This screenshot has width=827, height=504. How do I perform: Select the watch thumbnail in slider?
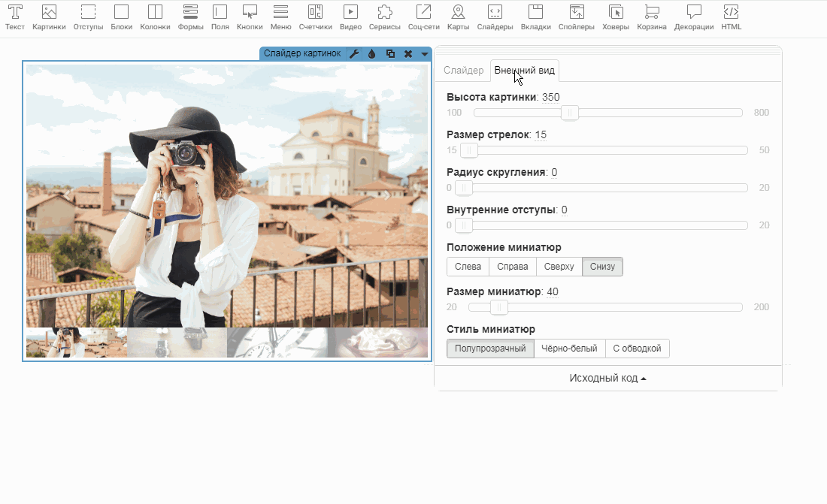point(277,343)
